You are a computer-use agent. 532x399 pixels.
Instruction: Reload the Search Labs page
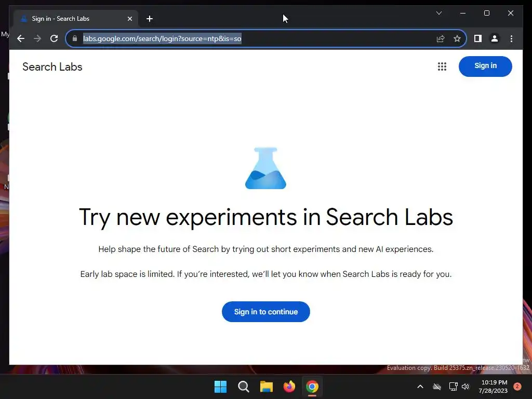click(54, 38)
